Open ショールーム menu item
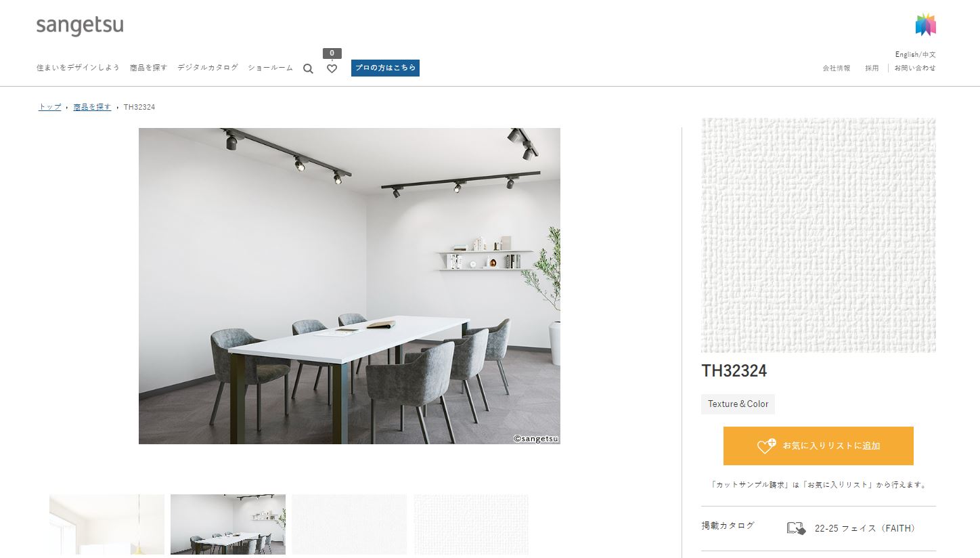 pos(270,68)
